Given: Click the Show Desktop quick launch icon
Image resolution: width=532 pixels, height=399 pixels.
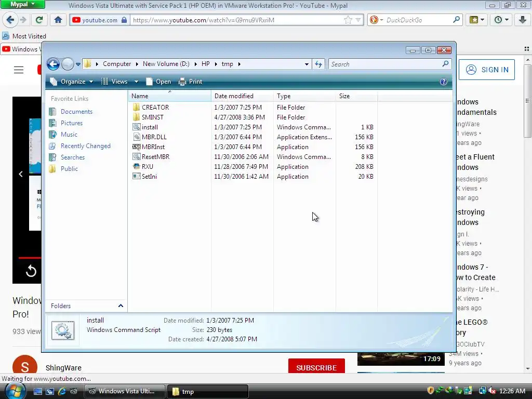Looking at the screenshot, I should [37, 391].
